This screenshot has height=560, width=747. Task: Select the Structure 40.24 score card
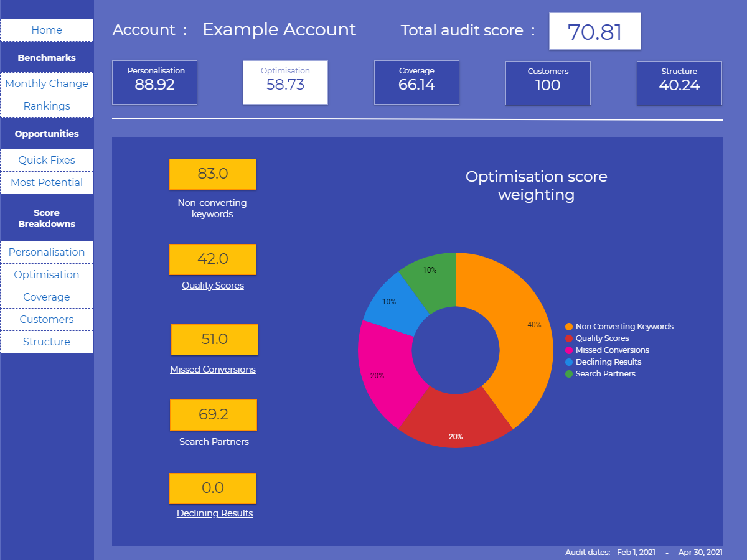(679, 82)
